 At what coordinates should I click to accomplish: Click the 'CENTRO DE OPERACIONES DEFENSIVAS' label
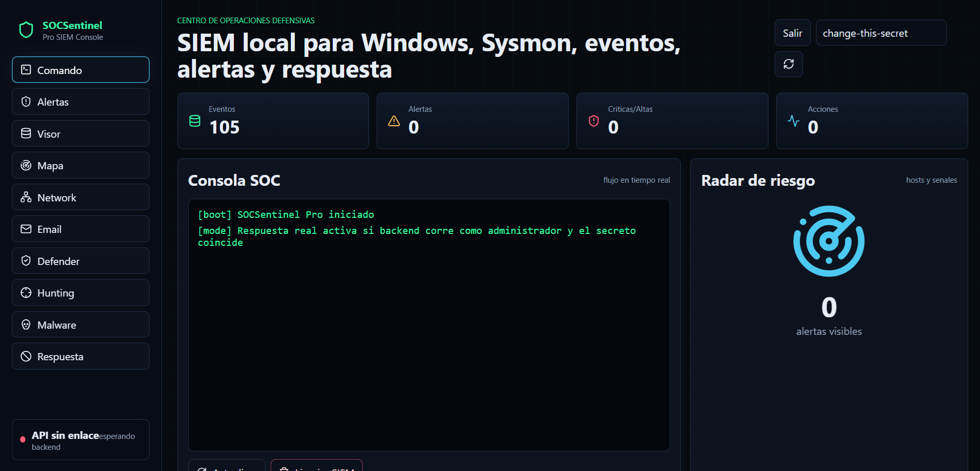(246, 21)
